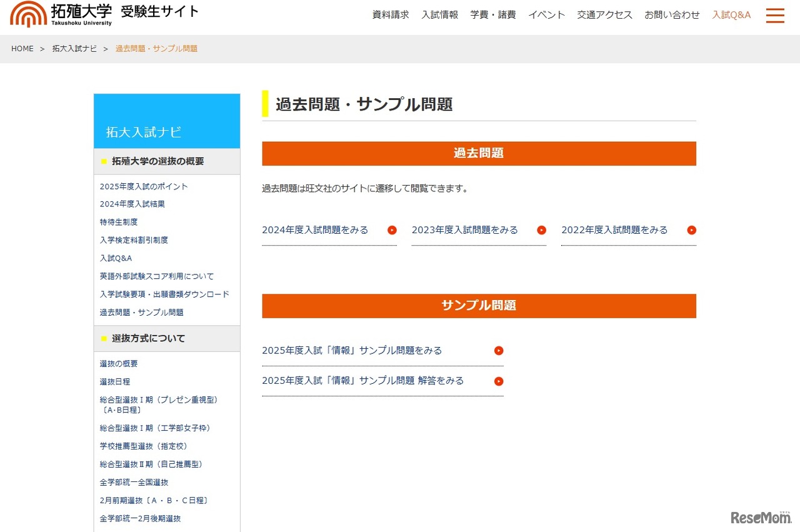This screenshot has width=800, height=532.
Task: Open 資料請求 in top navigation
Action: 391,15
